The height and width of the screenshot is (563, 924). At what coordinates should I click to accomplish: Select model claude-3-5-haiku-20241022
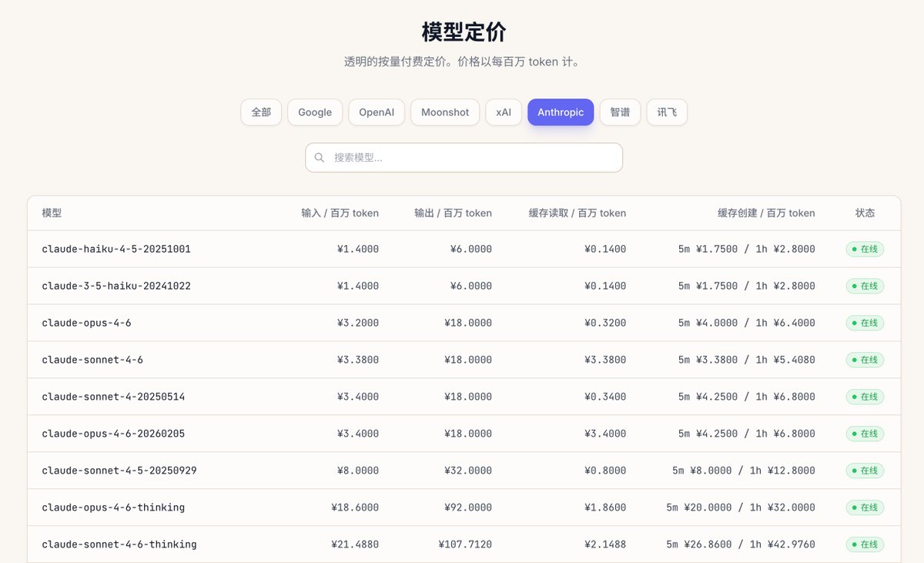point(116,286)
